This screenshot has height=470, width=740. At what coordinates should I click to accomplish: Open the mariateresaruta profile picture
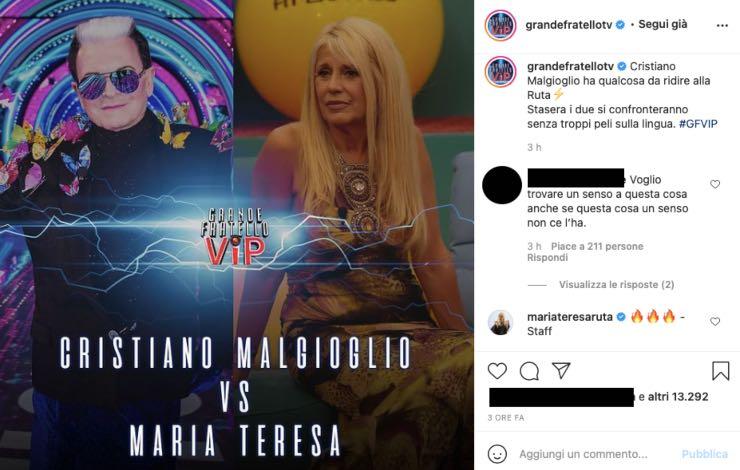pos(500,323)
